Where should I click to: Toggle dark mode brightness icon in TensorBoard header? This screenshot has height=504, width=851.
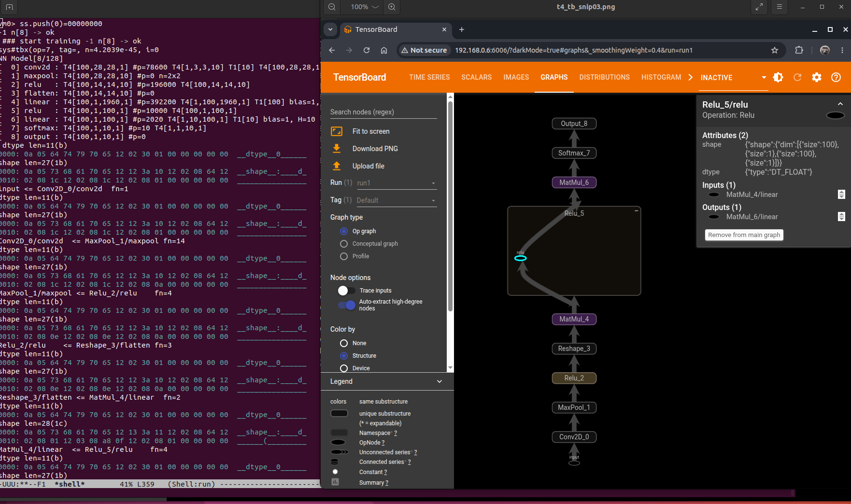click(x=778, y=77)
